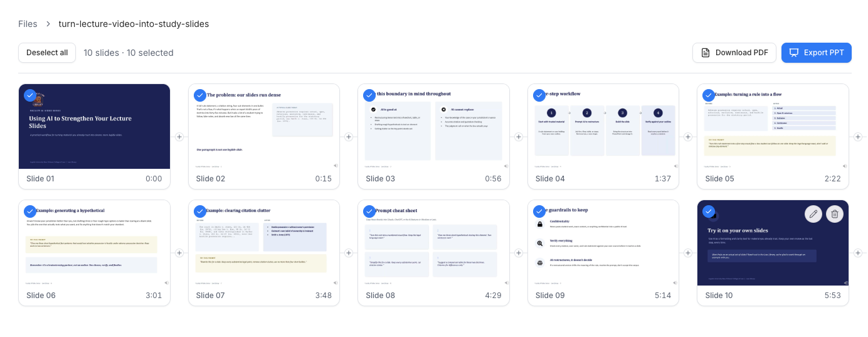The width and height of the screenshot is (868, 337).
Task: Click the 5:53 timestamp on Slide 10
Action: (x=832, y=295)
